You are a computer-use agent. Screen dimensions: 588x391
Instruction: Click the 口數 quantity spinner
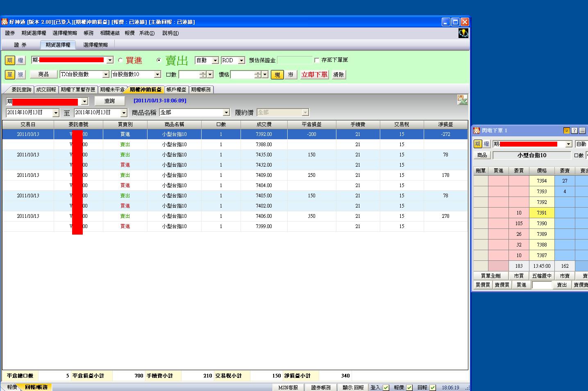click(x=203, y=75)
